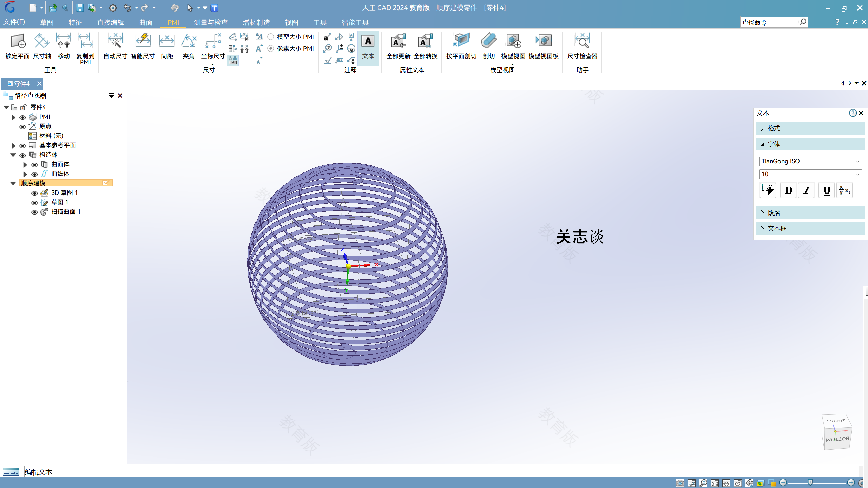Open the 路径查找器 panel dropdown arrow
Viewport: 868px width, 488px height.
(111, 96)
